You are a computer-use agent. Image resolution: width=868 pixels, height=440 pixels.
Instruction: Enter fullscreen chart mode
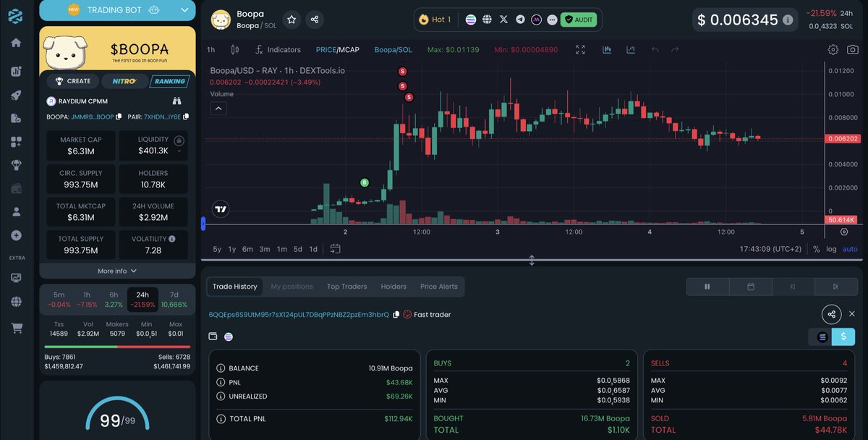(580, 50)
